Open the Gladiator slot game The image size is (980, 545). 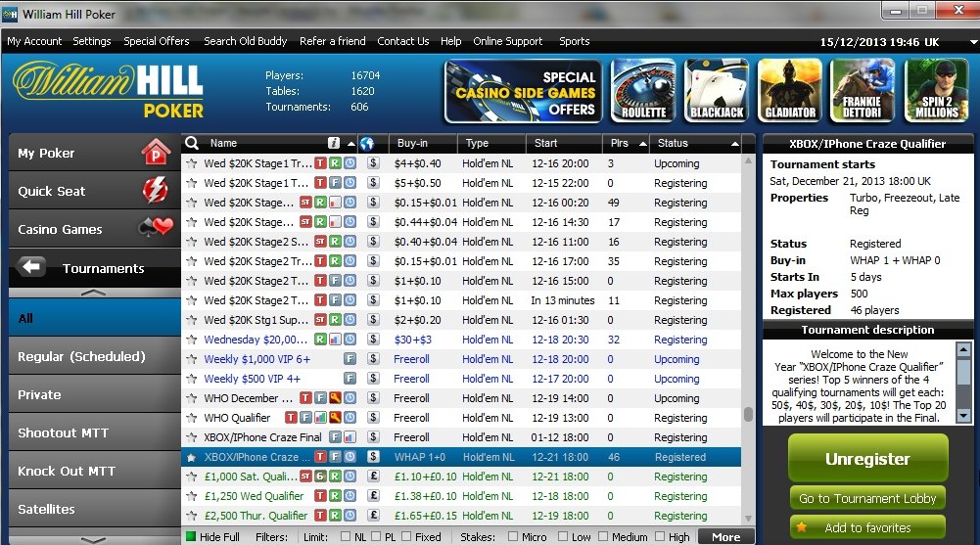point(790,91)
